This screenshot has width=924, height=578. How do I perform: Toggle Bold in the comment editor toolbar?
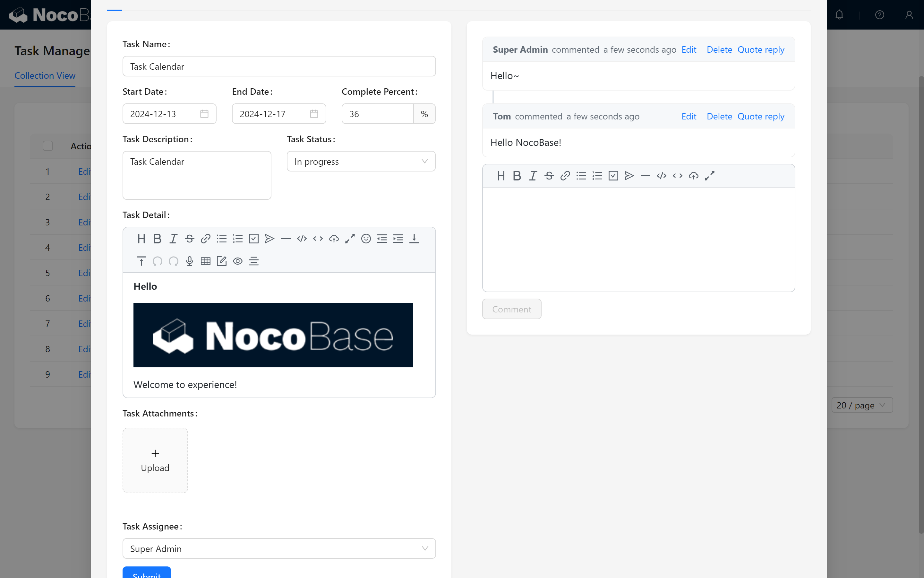(517, 176)
